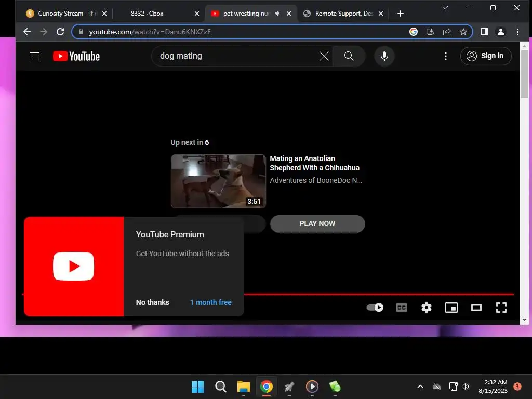
Task: Show hidden system tray icons
Action: tap(420, 387)
